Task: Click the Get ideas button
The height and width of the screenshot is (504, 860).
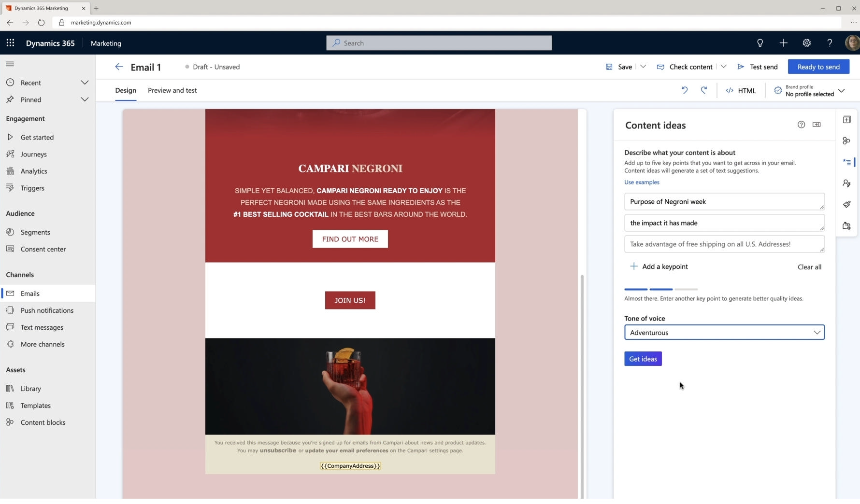Action: pos(643,359)
